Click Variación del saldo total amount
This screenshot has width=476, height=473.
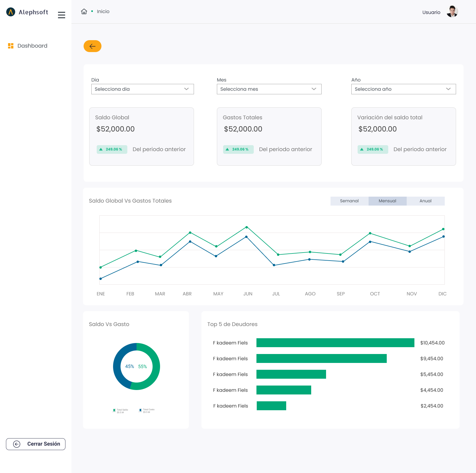coord(378,129)
